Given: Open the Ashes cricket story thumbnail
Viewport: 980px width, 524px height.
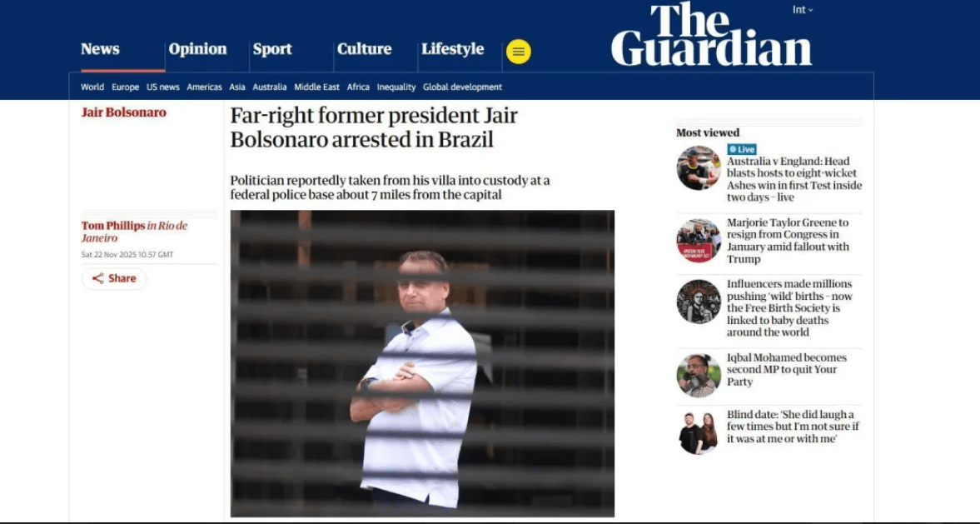Looking at the screenshot, I should (699, 168).
